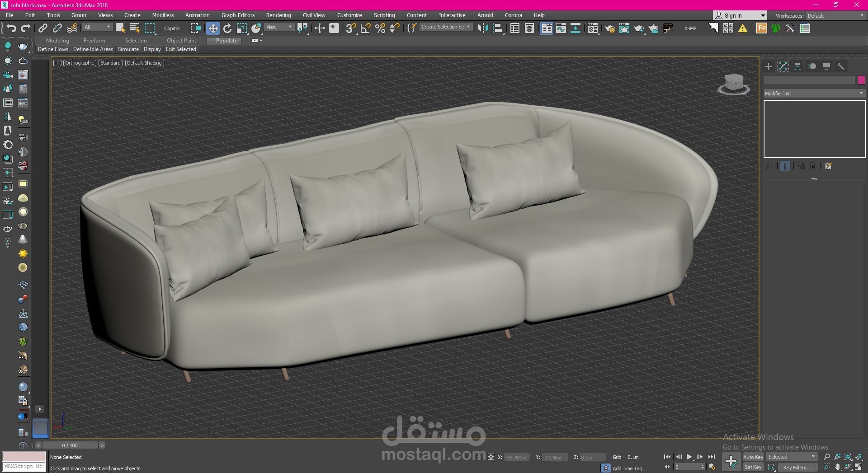Toggle Spinner Snap on
This screenshot has height=473, width=868.
pyautogui.click(x=395, y=28)
